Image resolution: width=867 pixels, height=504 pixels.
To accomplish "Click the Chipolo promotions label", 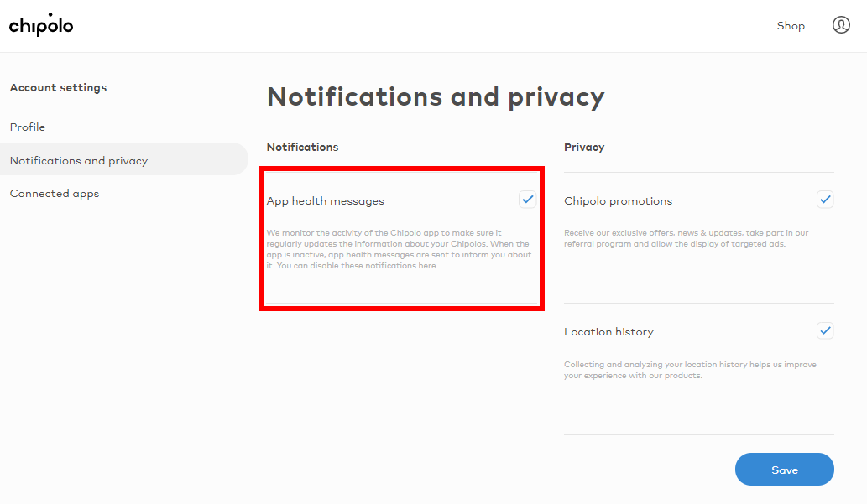I will (x=619, y=201).
